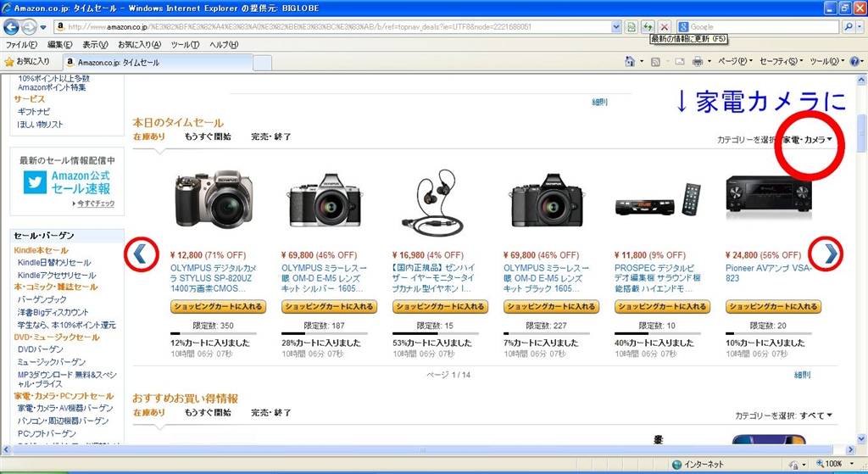Image resolution: width=868 pixels, height=474 pixels.
Task: Click the Print icon
Action: click(698, 62)
